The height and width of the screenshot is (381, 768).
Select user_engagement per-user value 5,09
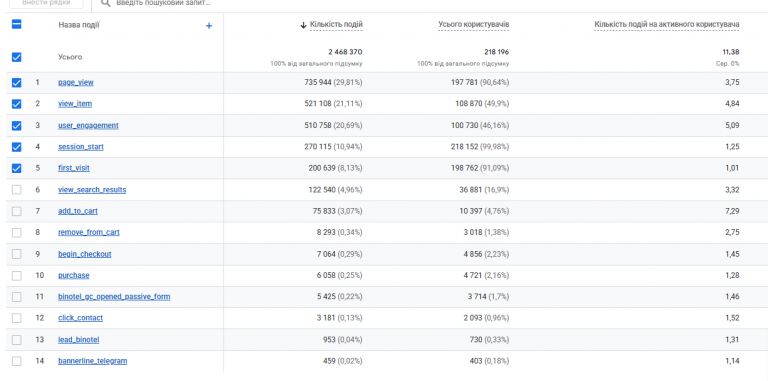click(733, 125)
